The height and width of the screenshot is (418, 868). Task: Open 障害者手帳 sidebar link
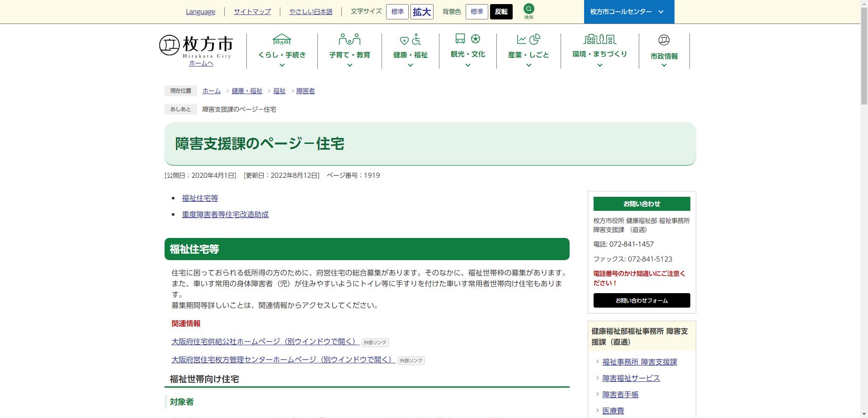(x=620, y=394)
